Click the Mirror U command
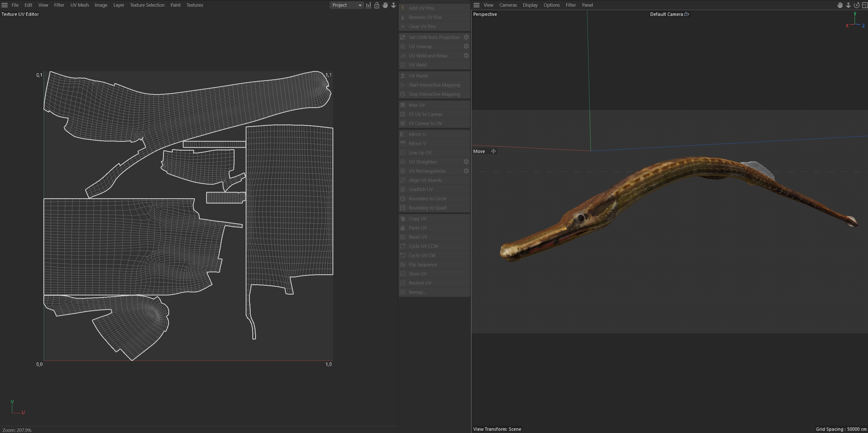Viewport: 868px width, 433px height. click(417, 134)
